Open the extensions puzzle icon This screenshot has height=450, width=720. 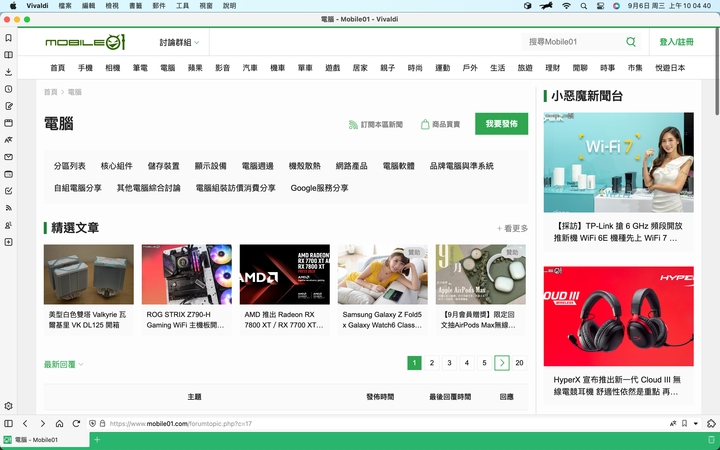[711, 423]
